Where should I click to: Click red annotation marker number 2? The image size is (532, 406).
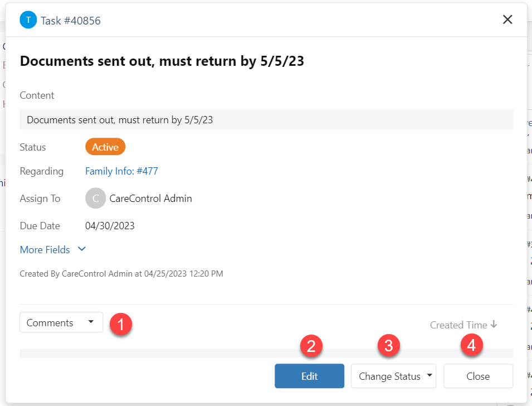tap(311, 345)
